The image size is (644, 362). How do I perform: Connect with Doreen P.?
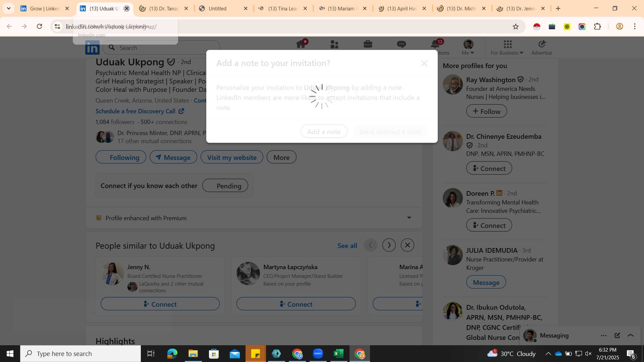pos(489,225)
